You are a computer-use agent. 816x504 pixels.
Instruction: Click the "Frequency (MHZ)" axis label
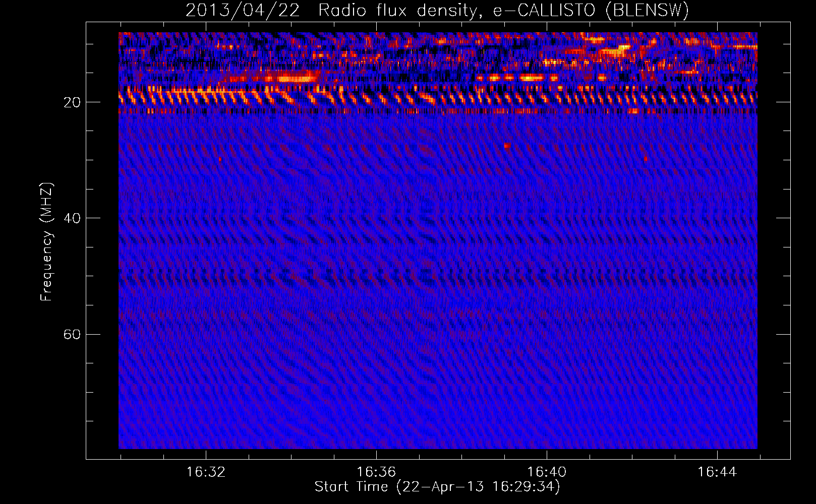click(x=46, y=242)
